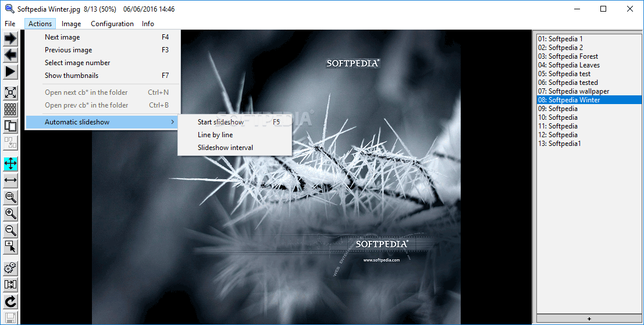Select 13: Softpedia1 in list
The width and height of the screenshot is (644, 325).
589,144
